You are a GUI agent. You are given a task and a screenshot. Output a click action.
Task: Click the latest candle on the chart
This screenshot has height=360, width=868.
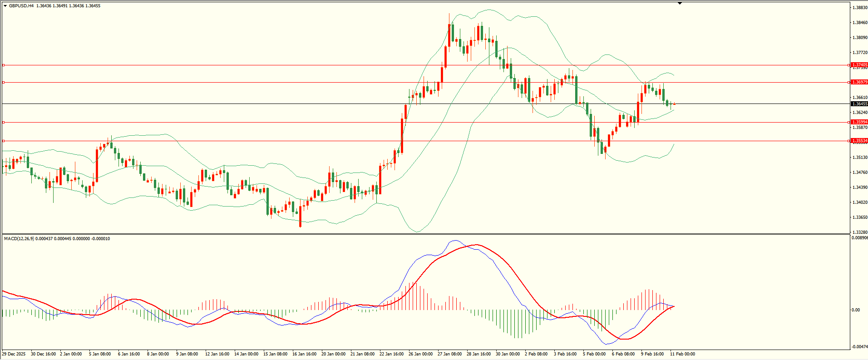coord(674,104)
